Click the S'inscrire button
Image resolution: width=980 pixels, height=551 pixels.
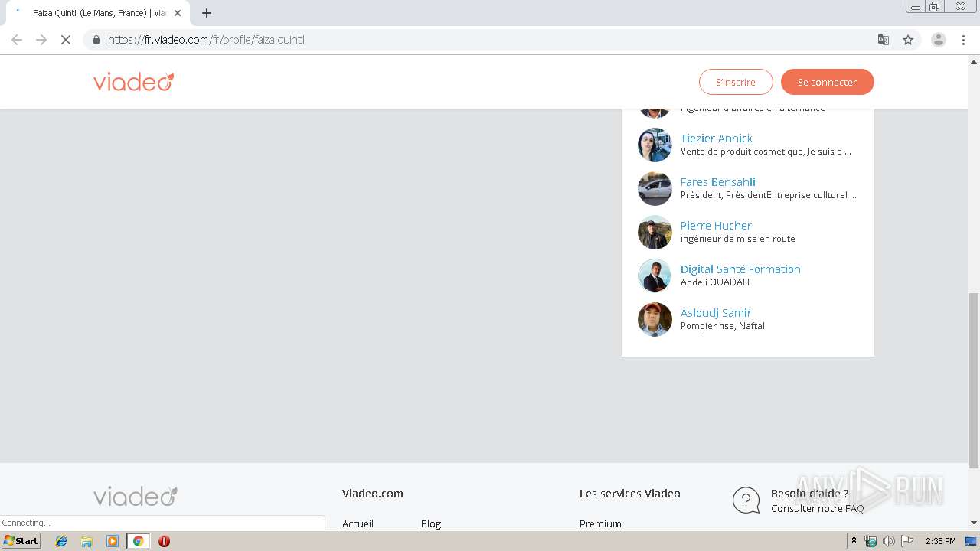(736, 82)
